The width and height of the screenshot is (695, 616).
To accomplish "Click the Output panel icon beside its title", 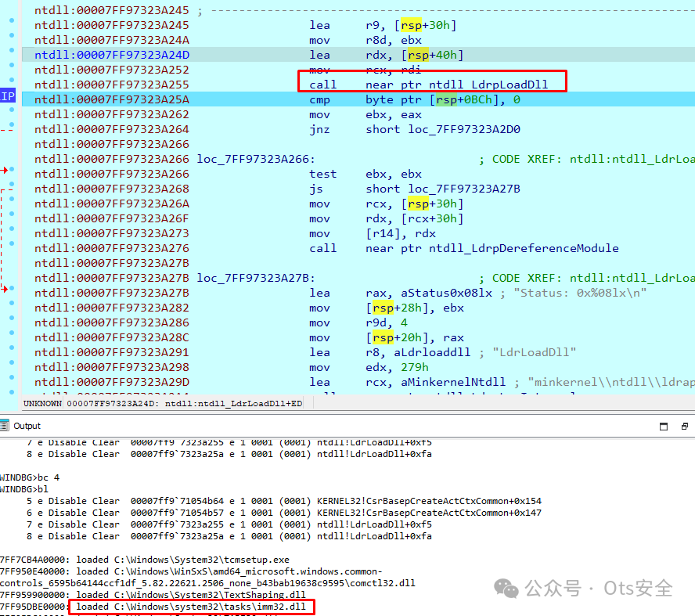I will click(x=5, y=426).
